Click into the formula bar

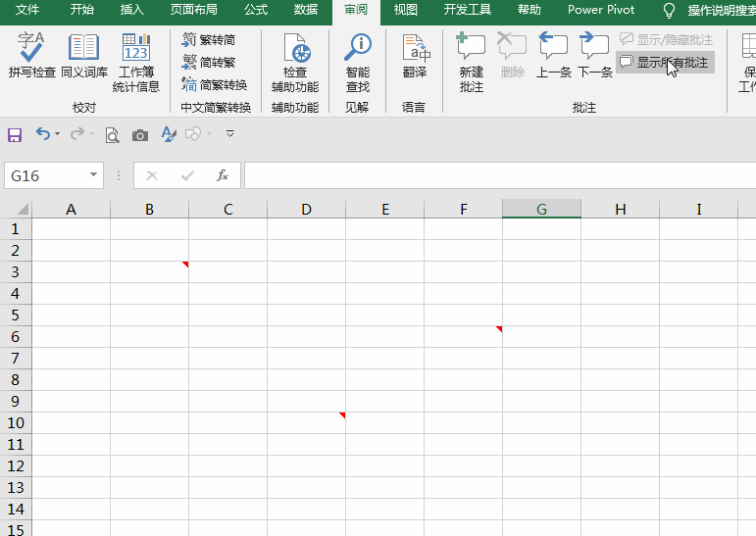tap(500, 175)
